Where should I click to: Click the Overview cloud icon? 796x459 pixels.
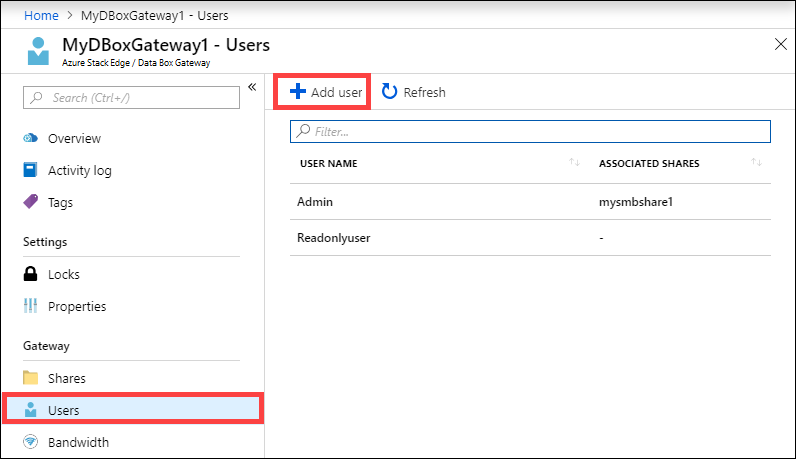[x=30, y=138]
